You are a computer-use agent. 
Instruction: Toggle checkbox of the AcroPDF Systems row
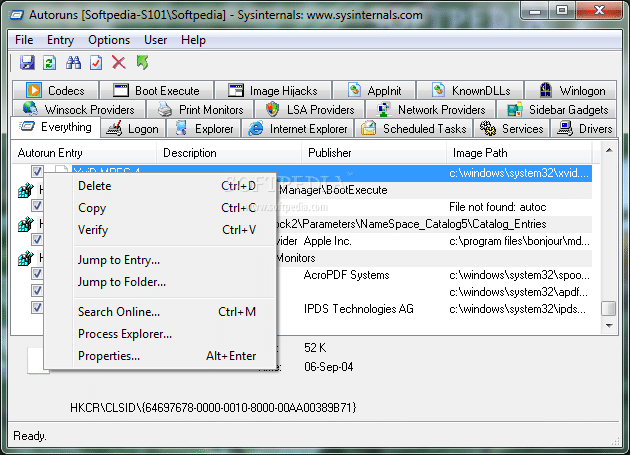(x=37, y=274)
